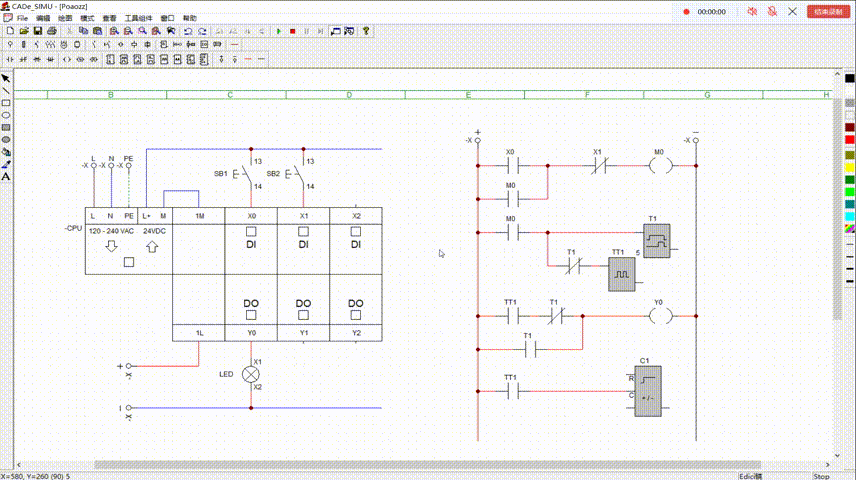Image resolution: width=856 pixels, height=480 pixels.
Task: Select the paint bucket fill tool
Action: tap(6, 152)
